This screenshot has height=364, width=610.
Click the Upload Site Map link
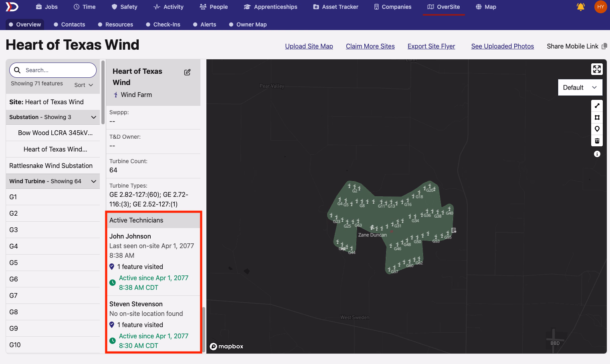309,46
